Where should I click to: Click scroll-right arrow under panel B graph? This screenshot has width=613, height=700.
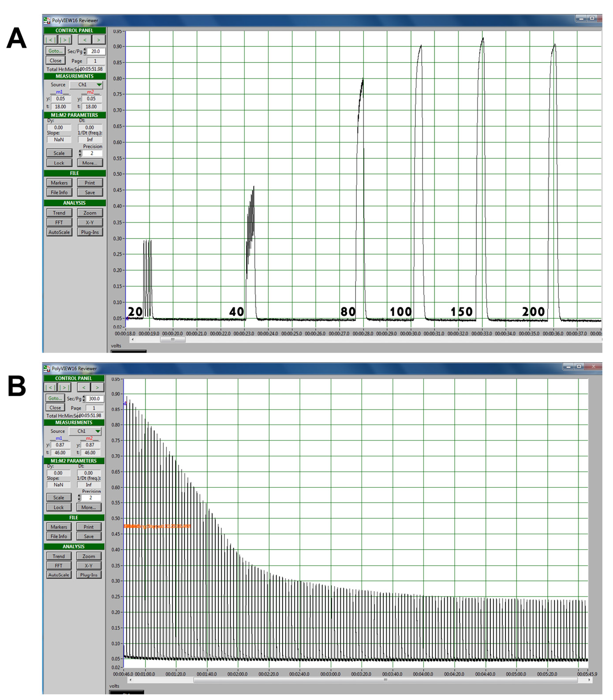pos(589,680)
